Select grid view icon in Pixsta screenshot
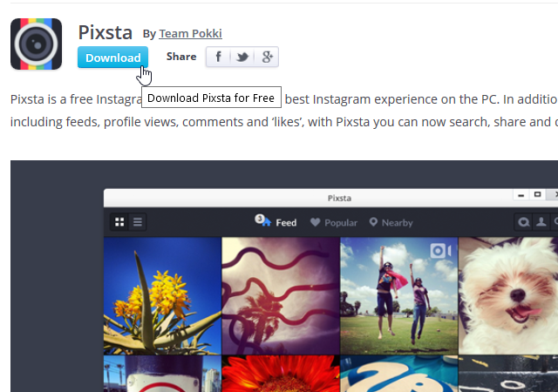Viewport: 558px width, 392px height. tap(119, 222)
